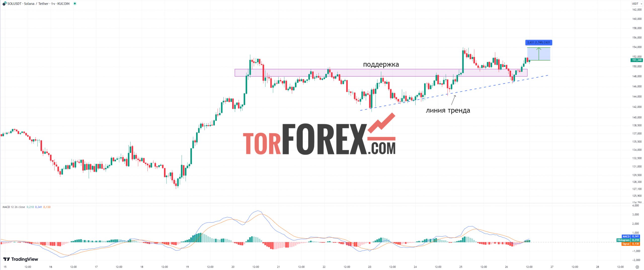Viewport: 644px width, 270px height.
Task: Select the 'линия тренда' text annotation
Action: pos(448,110)
